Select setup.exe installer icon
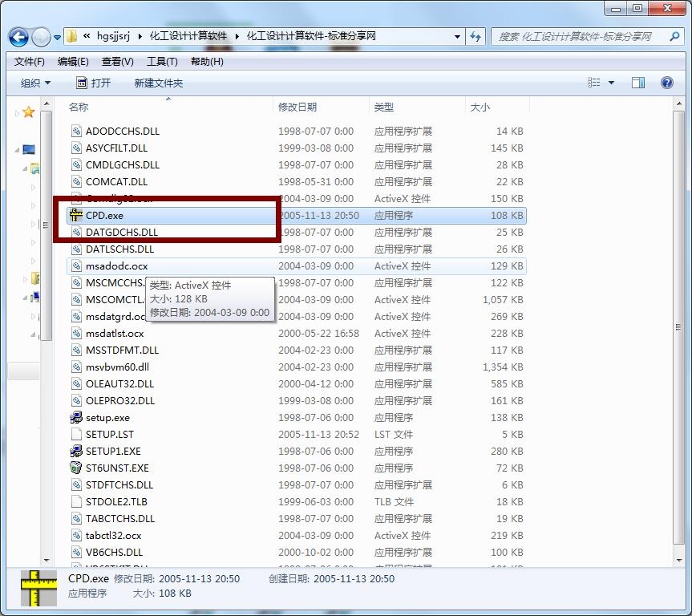Image resolution: width=692 pixels, height=616 pixels. [76, 417]
